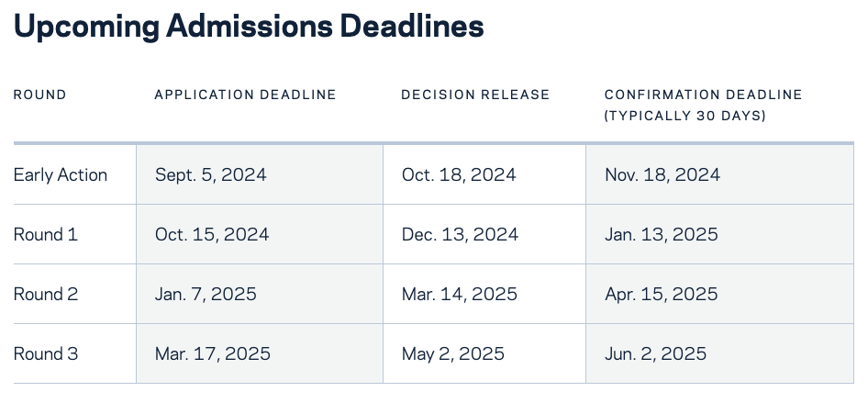The width and height of the screenshot is (868, 403).
Task: Click the Nov. 18, 2024 confirmation deadline
Action: (x=662, y=175)
